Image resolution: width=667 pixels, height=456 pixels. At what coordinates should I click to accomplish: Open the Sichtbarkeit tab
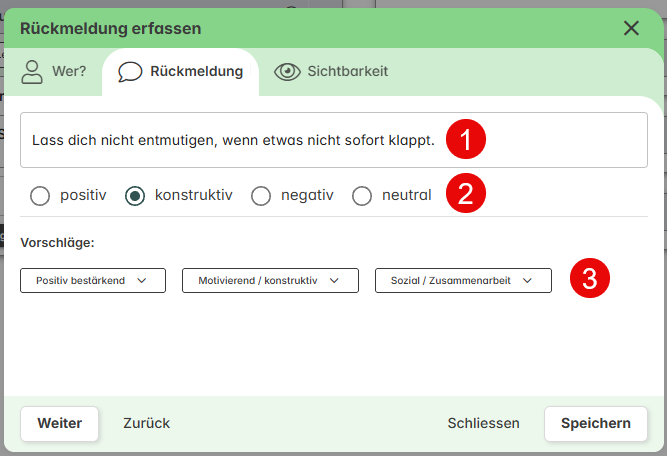[x=331, y=71]
